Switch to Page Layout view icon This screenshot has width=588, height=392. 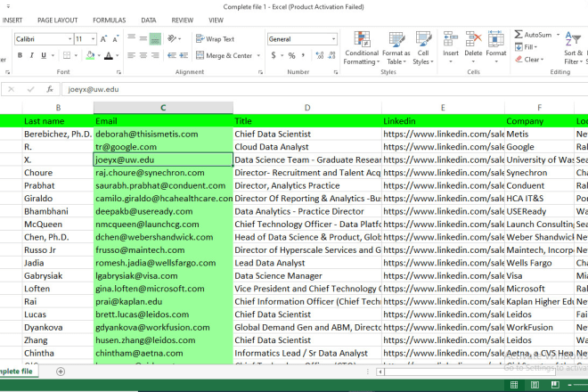[x=535, y=385]
